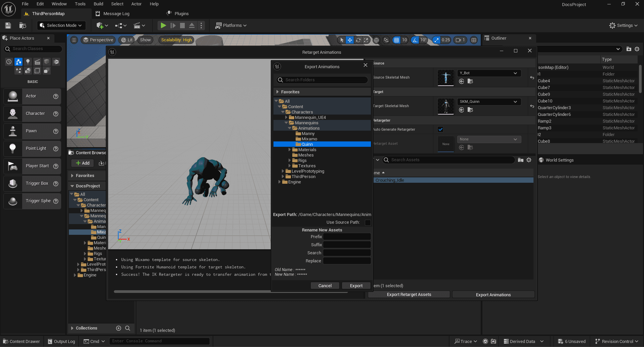Click the Player Start actor entry
Viewport: 644px width, 347px height.
click(32, 166)
